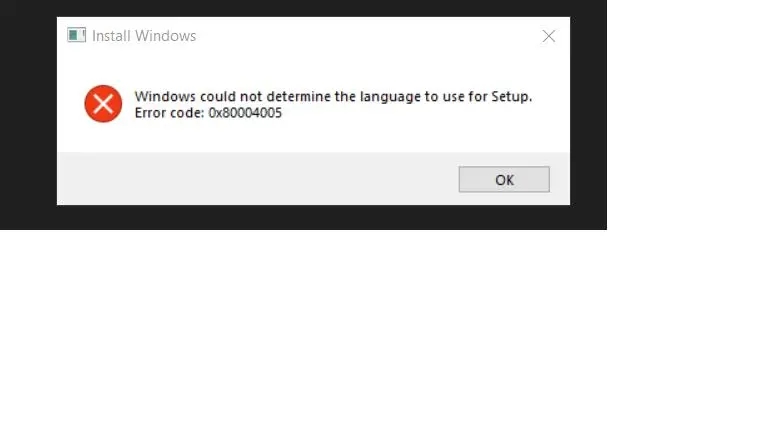
Task: Click the error code 0x80004005 value
Action: (x=245, y=113)
